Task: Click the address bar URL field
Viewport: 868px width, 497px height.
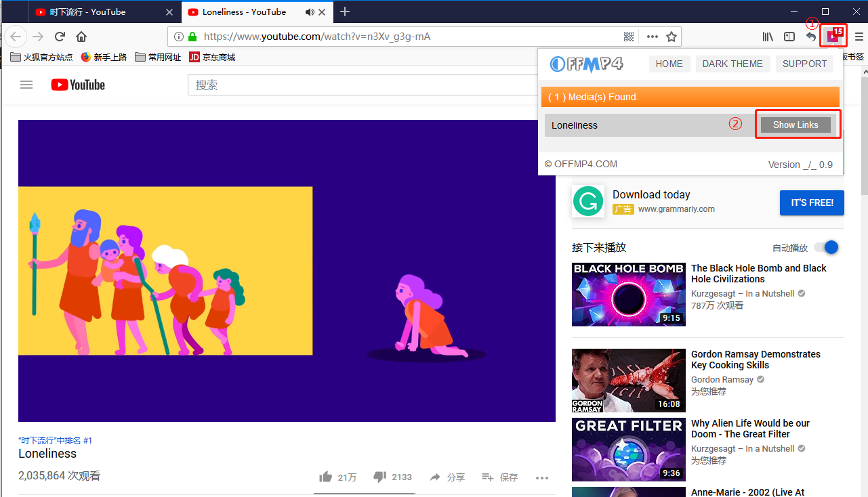Action: click(x=407, y=37)
